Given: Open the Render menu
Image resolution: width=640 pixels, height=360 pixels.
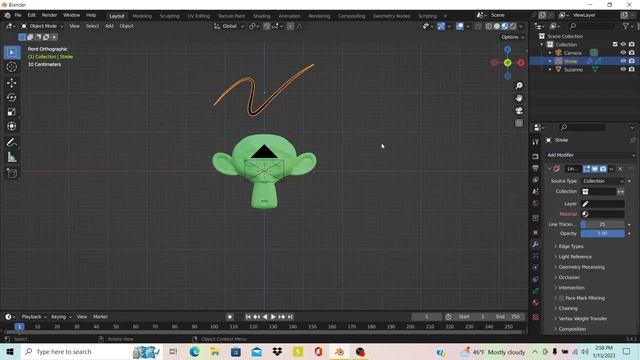Looking at the screenshot, I should 49,15.
